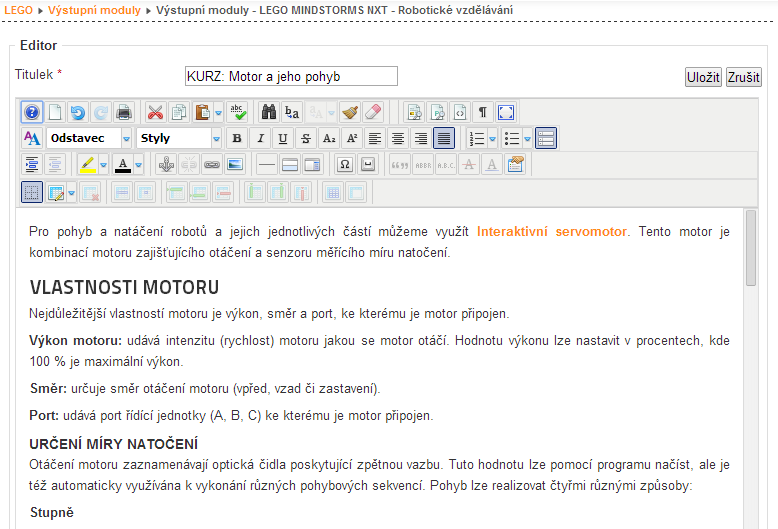Click the Uložit save button
The image size is (778, 529).
703,77
